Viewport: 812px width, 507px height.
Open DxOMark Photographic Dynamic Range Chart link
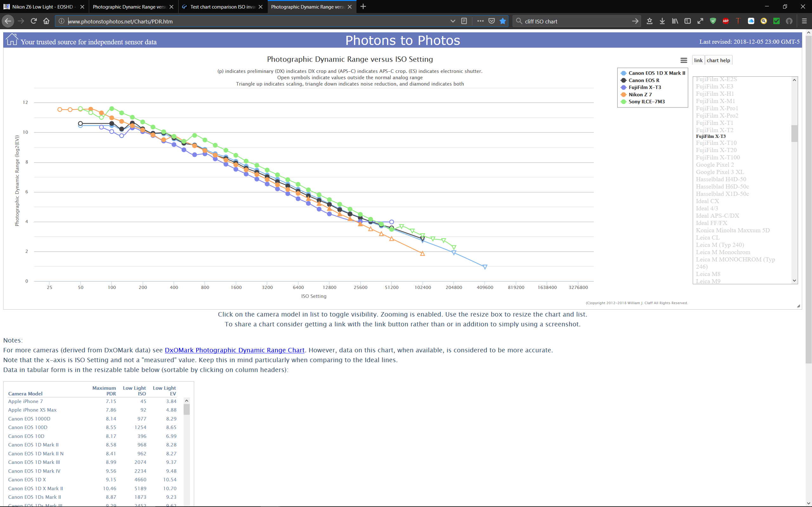click(x=234, y=350)
